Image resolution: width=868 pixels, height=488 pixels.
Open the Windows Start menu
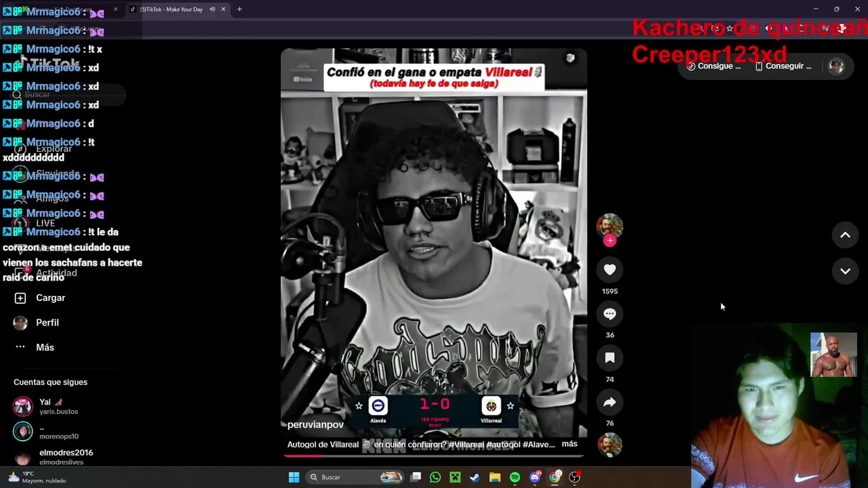pyautogui.click(x=294, y=477)
